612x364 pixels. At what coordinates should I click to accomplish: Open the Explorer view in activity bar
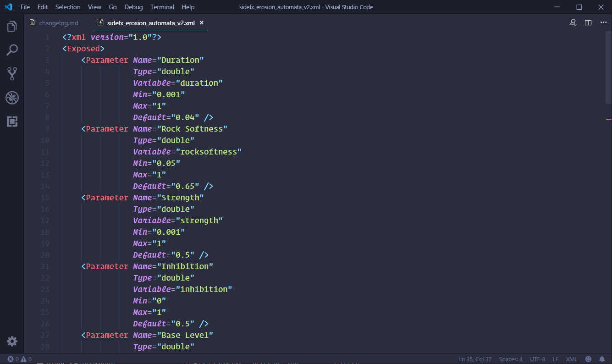point(12,27)
